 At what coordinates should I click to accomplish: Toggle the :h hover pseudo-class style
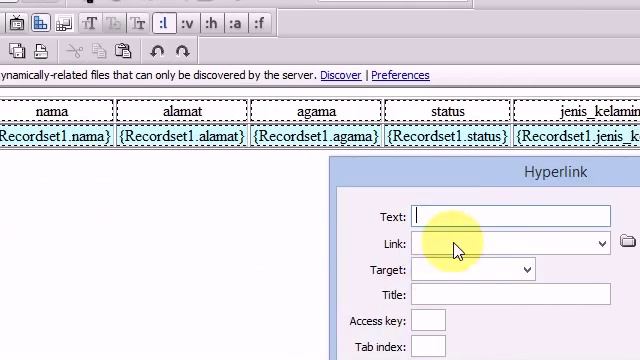(211, 23)
